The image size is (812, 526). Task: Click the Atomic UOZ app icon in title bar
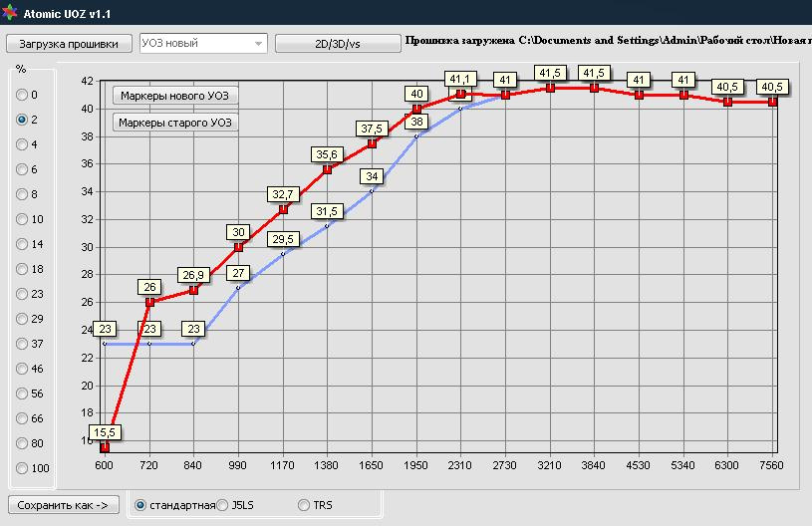pyautogui.click(x=9, y=12)
